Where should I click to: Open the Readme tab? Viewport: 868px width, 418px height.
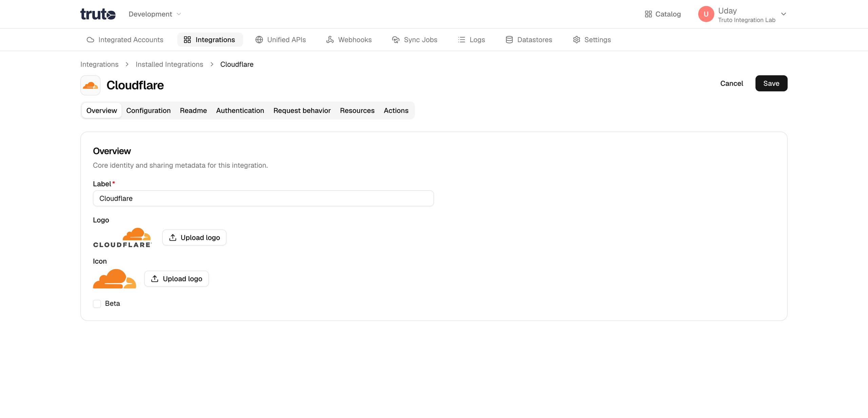[193, 111]
